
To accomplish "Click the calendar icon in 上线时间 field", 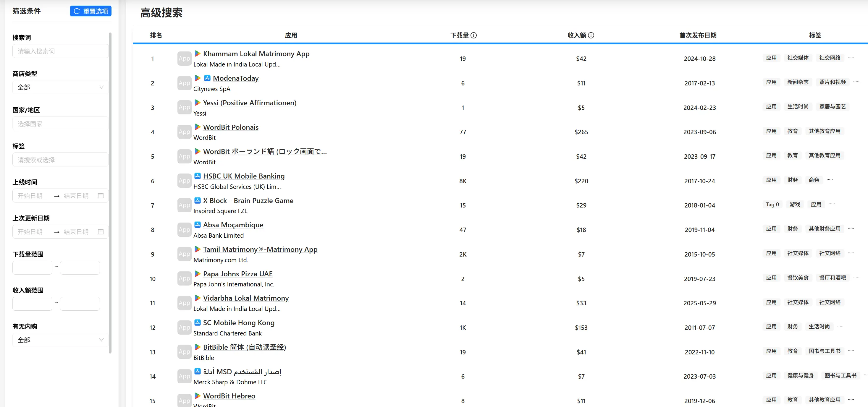I will tap(101, 196).
